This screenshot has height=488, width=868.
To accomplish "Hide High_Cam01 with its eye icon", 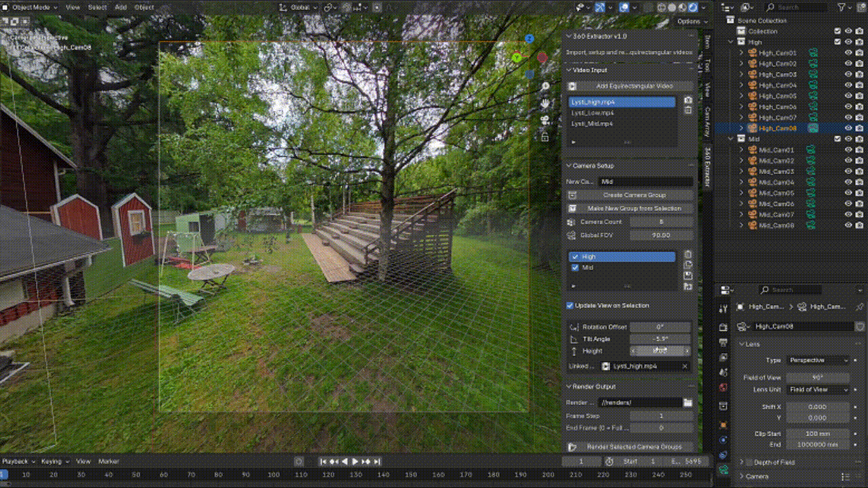I will point(848,53).
